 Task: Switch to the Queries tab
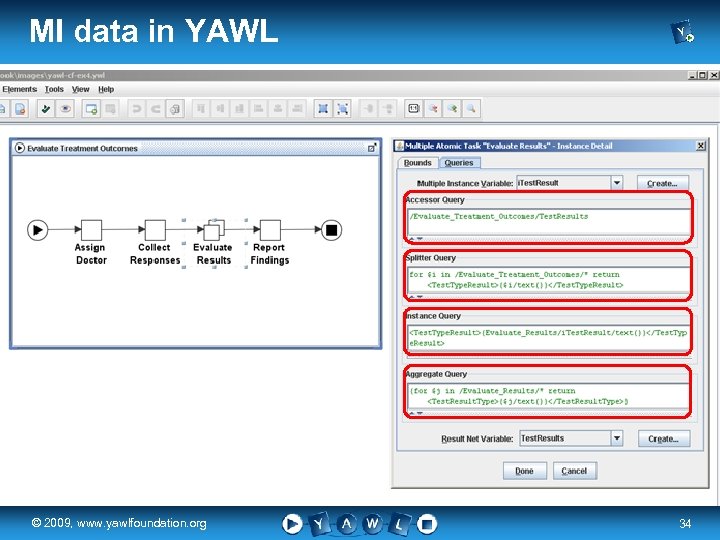(459, 163)
